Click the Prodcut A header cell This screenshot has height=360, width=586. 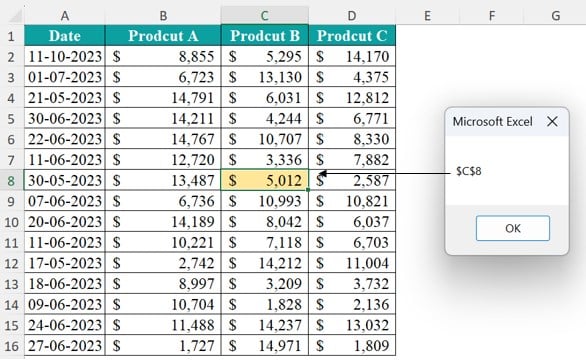click(163, 36)
